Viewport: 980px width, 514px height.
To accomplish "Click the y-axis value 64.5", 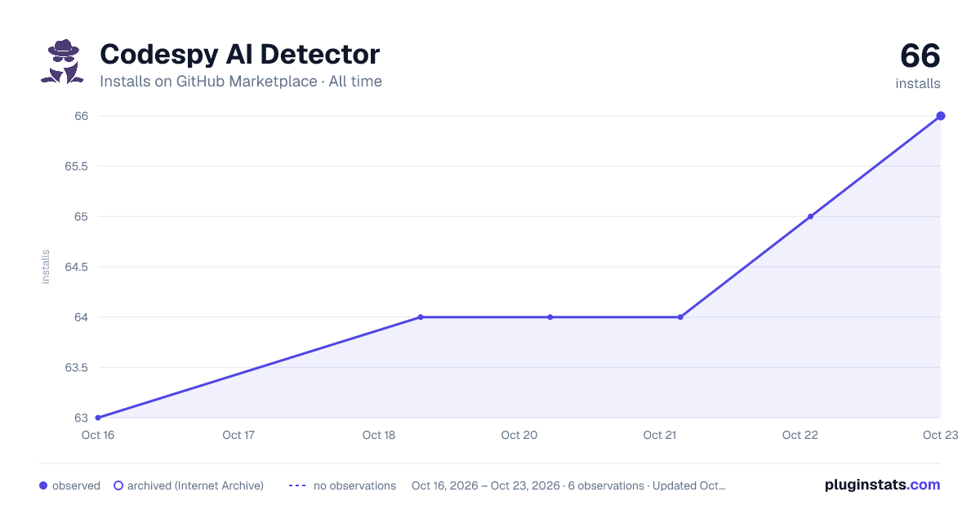I will pyautogui.click(x=77, y=267).
